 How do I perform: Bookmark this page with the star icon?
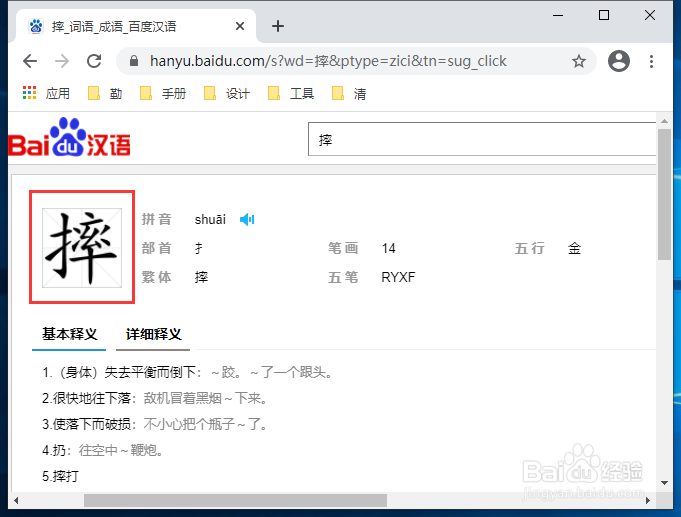(579, 61)
